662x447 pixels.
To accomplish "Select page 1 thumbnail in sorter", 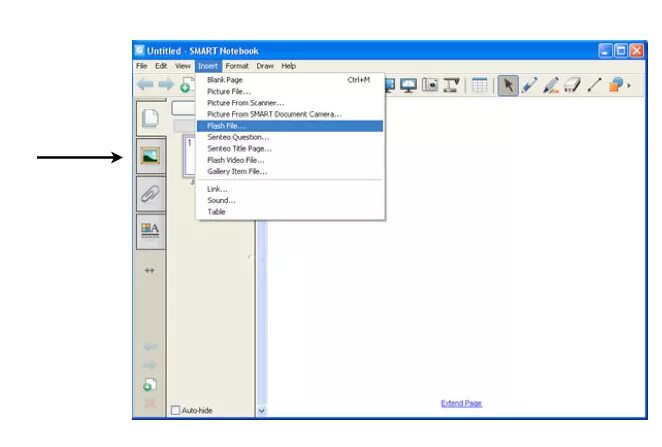I will (x=190, y=155).
